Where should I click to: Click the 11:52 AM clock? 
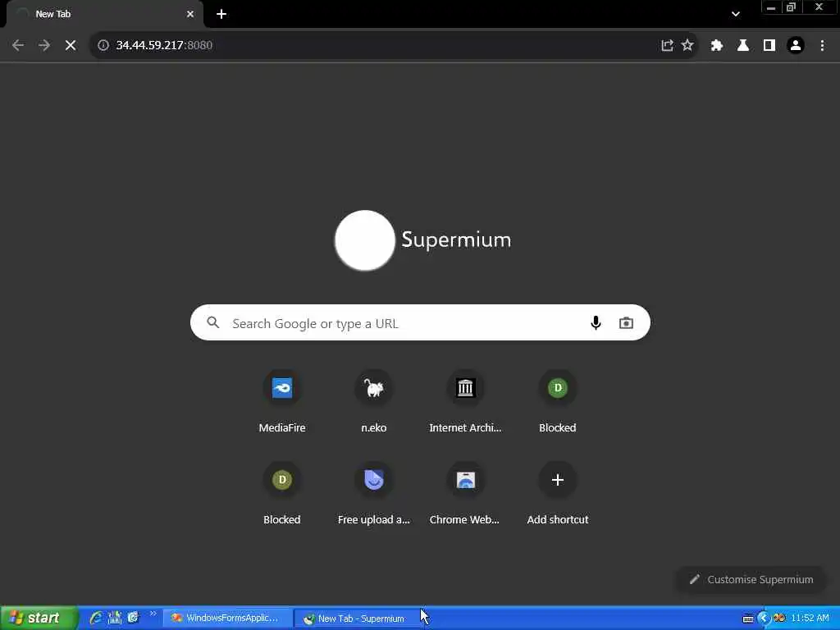point(810,618)
